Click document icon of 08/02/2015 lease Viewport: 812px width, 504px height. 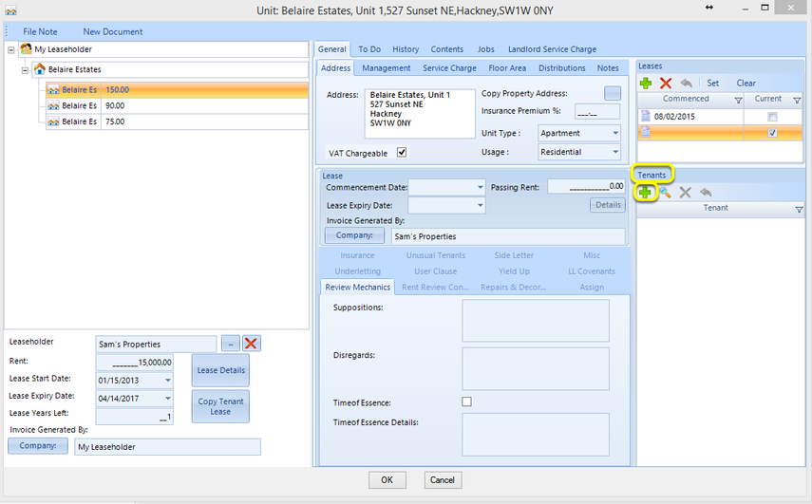click(x=645, y=116)
